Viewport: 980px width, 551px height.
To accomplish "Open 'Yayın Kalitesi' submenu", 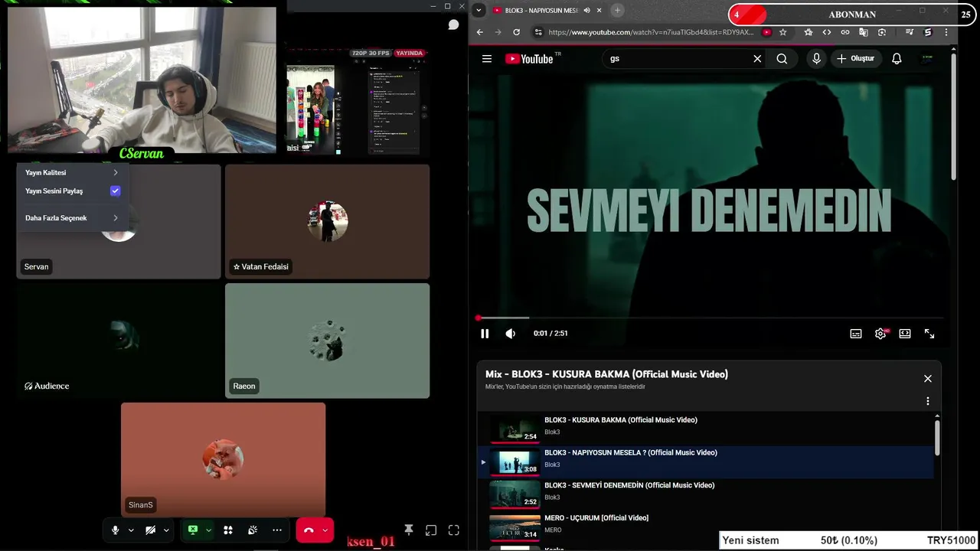I will coord(72,172).
